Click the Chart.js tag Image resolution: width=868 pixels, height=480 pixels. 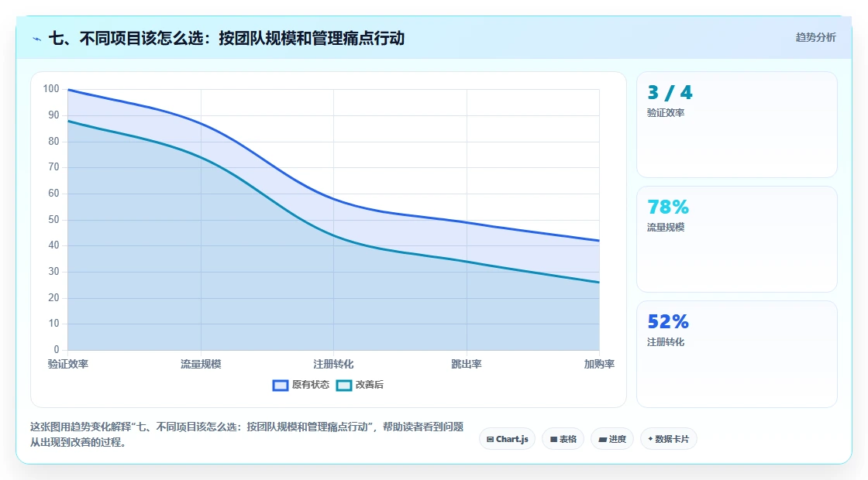pos(507,439)
